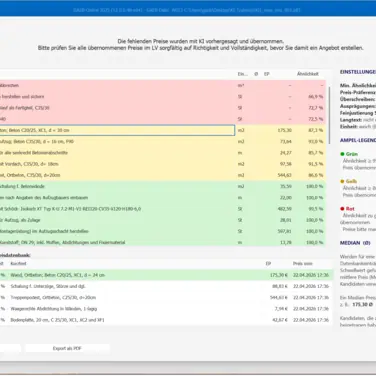Click the 66,9 % similarity cell
Screen dimensions: 376x376
pos(315,97)
